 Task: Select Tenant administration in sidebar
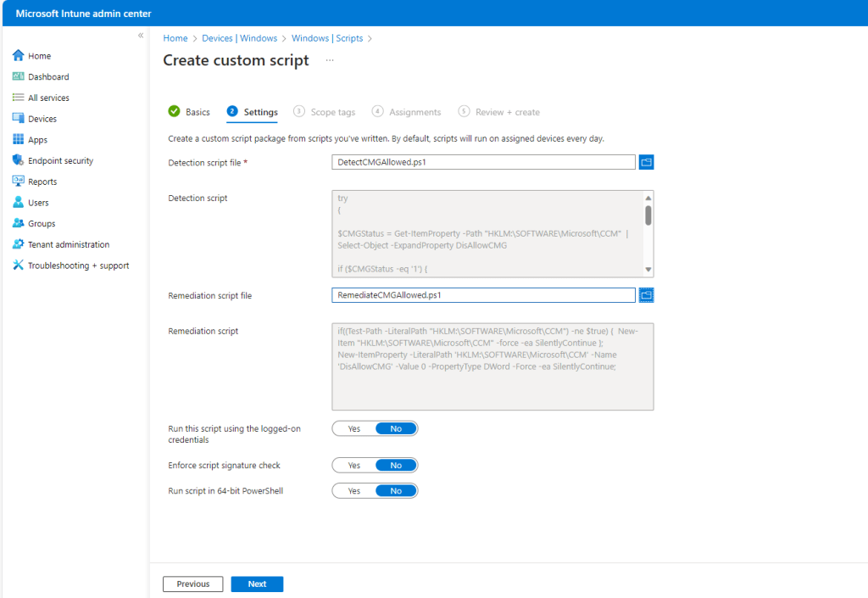pos(68,244)
